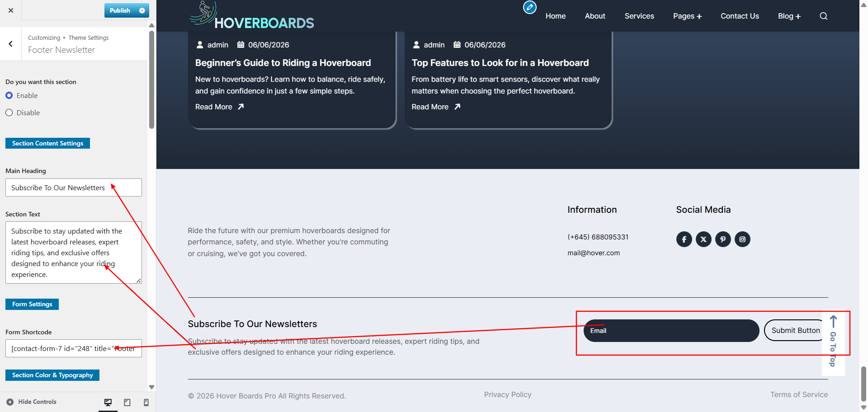Close the Customizer with the X icon
This screenshot has height=412, width=868.
pyautogui.click(x=11, y=10)
